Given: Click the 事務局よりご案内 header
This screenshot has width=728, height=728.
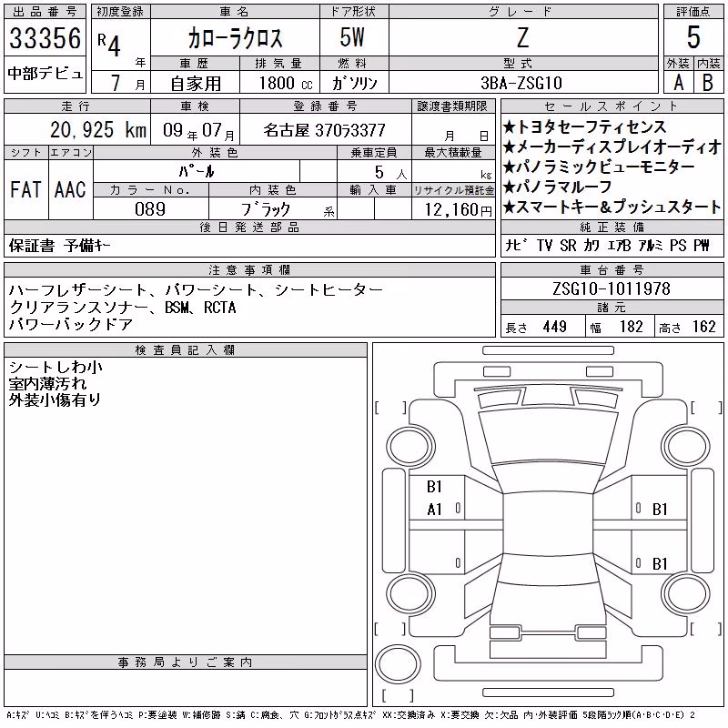Looking at the screenshot, I should 185,662.
